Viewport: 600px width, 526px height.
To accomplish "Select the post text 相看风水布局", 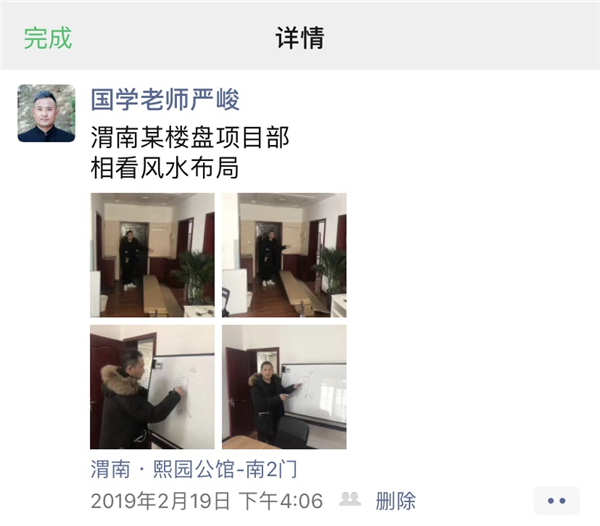I will (165, 168).
